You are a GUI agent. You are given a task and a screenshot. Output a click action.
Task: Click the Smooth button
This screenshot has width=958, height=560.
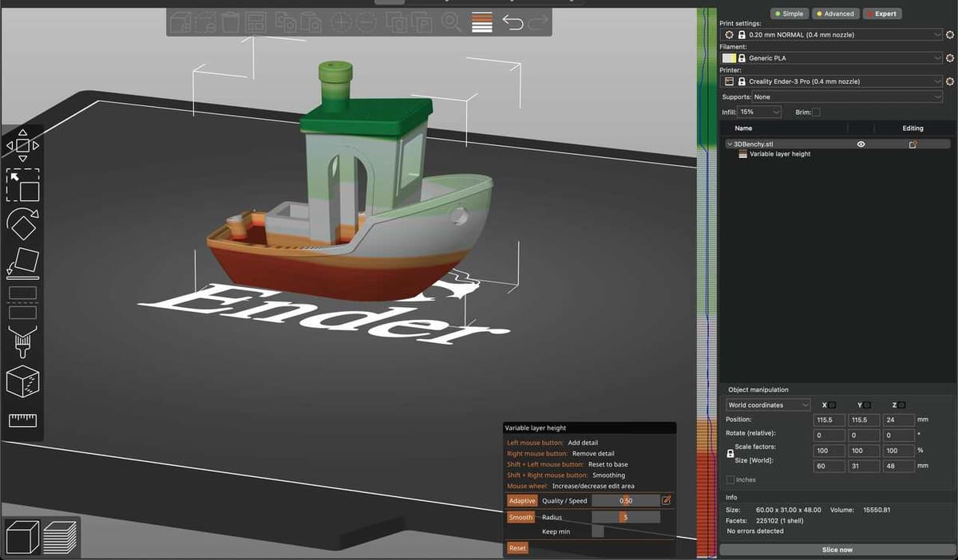click(x=521, y=517)
